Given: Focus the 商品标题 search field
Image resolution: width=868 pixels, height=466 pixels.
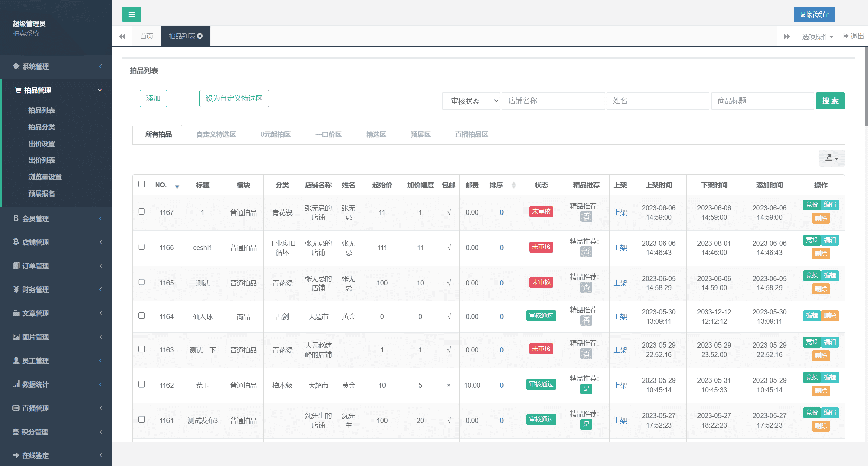Looking at the screenshot, I should click(763, 101).
